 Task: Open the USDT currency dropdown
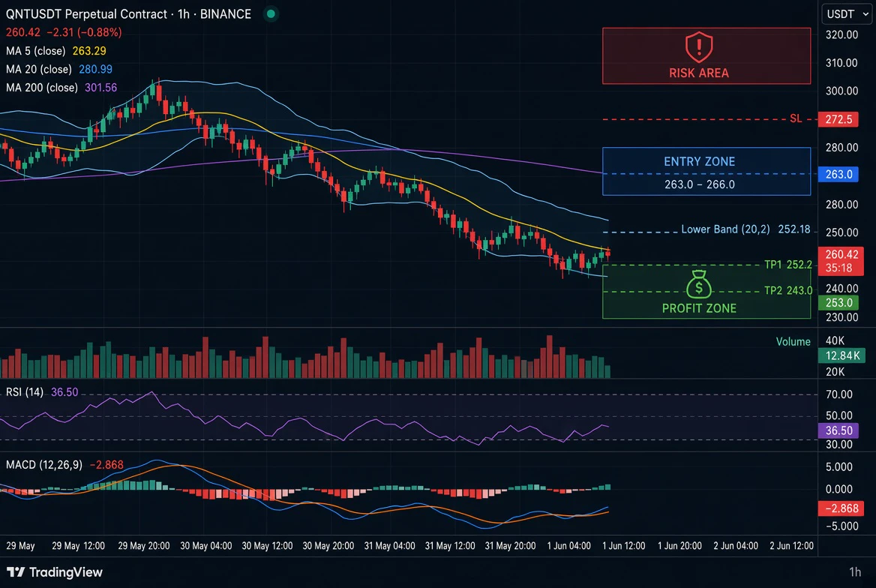[847, 14]
